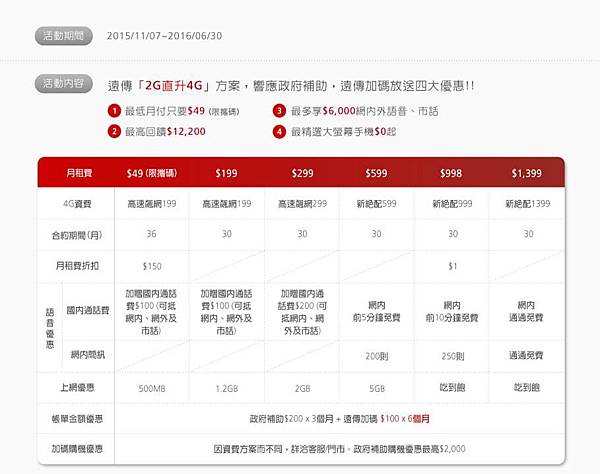The width and height of the screenshot is (600, 474).
Task: Click the text 最多享$6,000網內外語音、市話
Action: [x=365, y=111]
